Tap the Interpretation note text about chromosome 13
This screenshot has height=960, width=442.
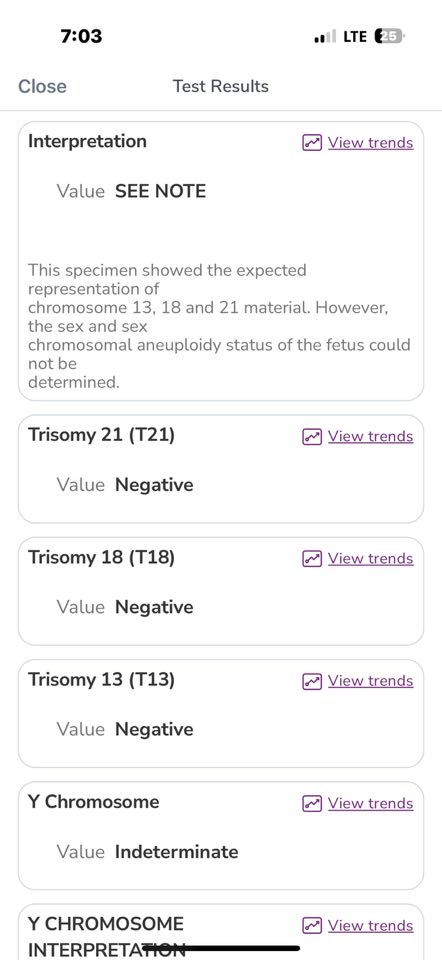[219, 326]
